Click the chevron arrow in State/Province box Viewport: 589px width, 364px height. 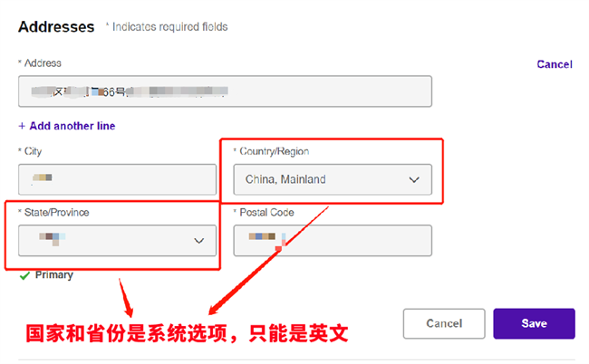click(198, 241)
